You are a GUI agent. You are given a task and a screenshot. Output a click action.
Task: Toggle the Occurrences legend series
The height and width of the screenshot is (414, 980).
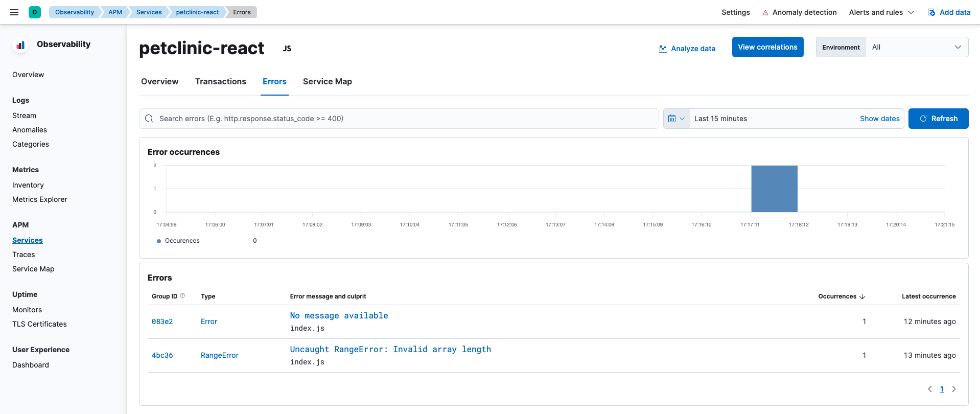[x=182, y=241]
